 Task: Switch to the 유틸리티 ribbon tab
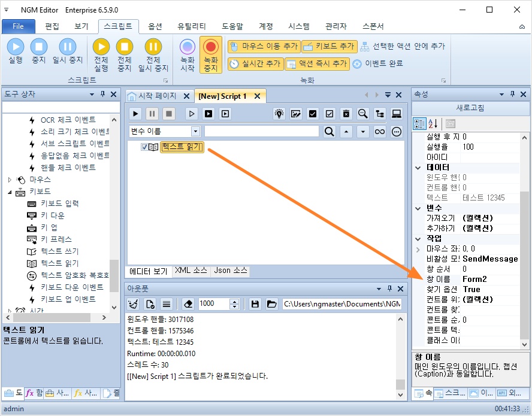click(192, 26)
